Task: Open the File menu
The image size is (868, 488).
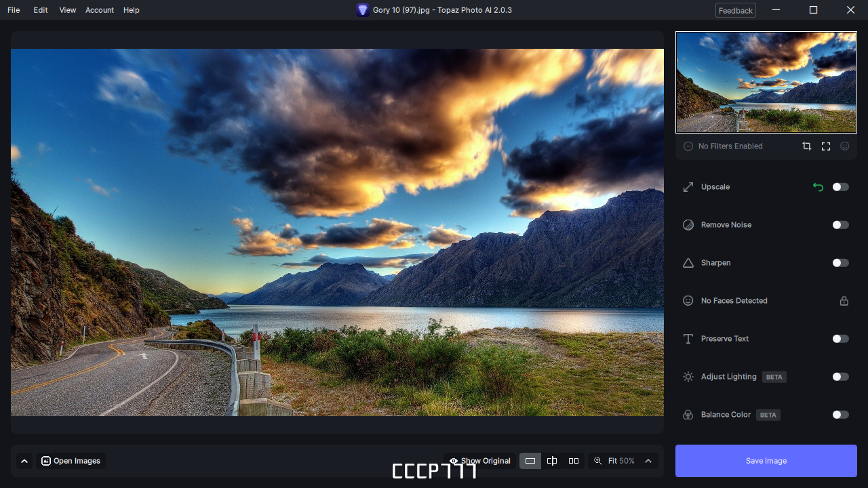Action: (x=13, y=9)
